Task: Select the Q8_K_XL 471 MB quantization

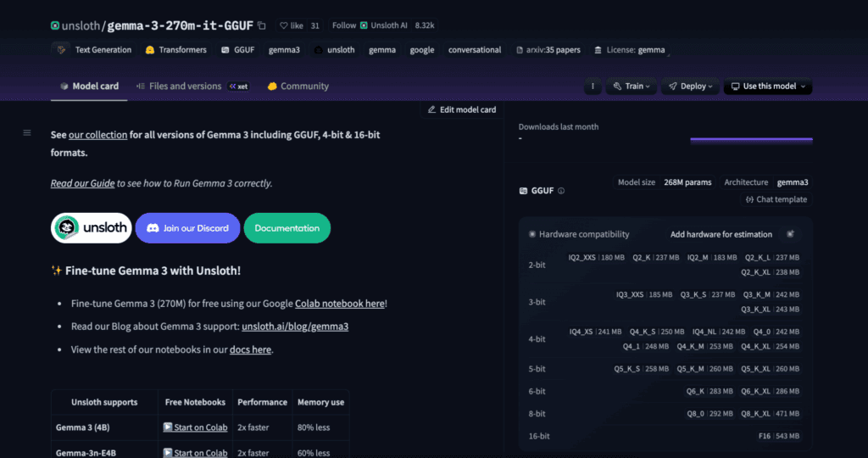Action: tap(770, 414)
